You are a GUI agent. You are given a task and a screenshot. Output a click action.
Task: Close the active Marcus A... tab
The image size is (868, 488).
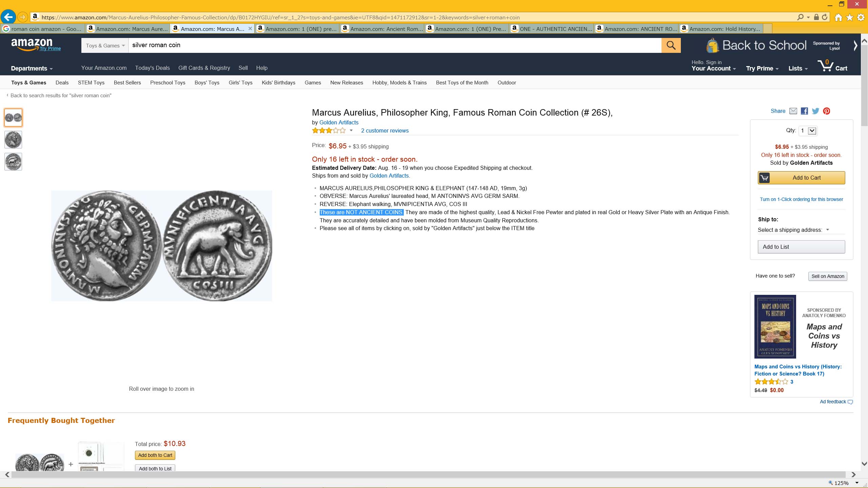250,28
